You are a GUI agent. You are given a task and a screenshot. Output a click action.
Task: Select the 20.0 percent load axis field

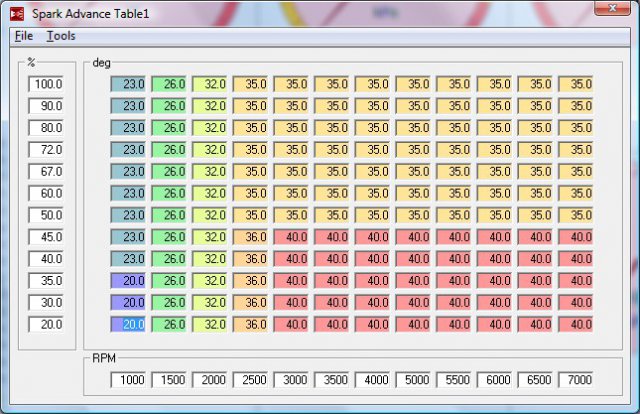[x=46, y=324]
